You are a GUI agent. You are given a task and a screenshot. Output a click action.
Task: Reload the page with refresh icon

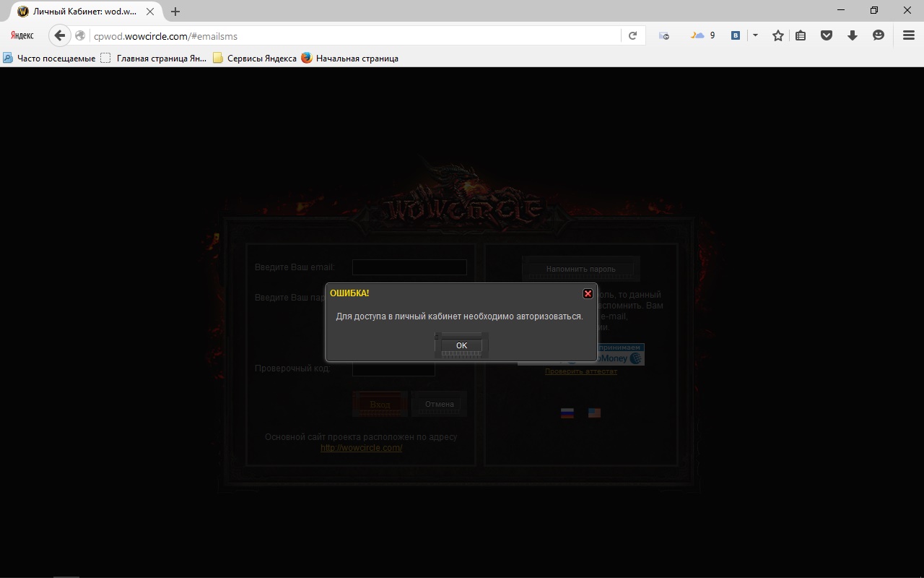tap(632, 35)
